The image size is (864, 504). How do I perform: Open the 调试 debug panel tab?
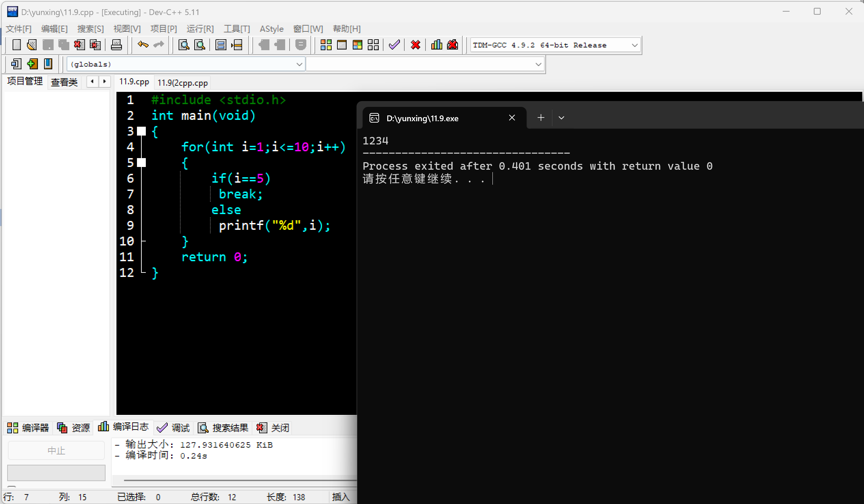coord(173,428)
